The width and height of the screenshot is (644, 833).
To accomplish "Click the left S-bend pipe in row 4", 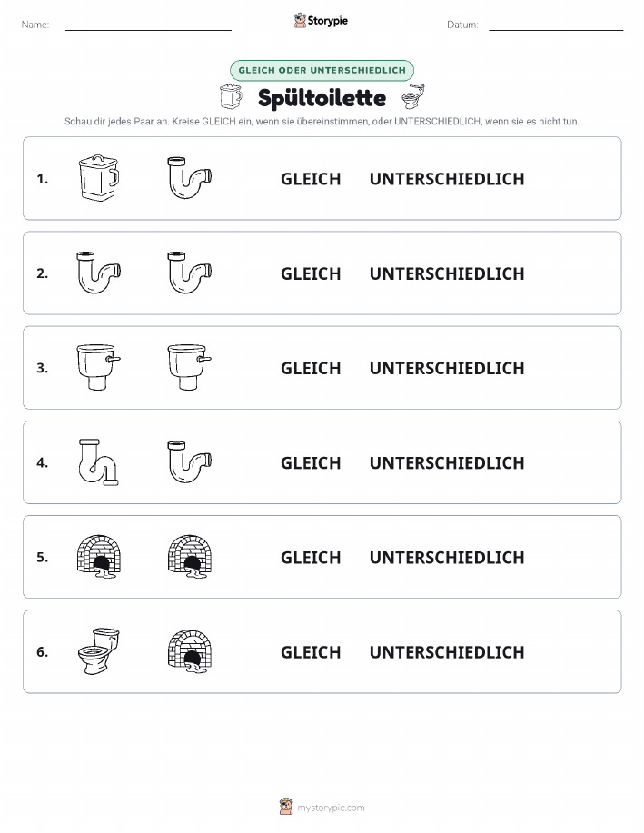I will [x=98, y=462].
